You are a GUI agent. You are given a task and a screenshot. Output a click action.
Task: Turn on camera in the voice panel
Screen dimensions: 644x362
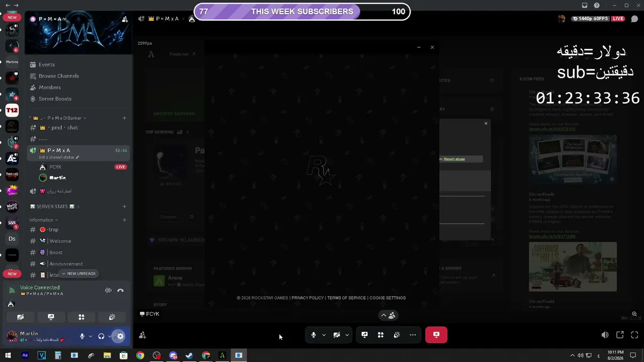coord(21,317)
